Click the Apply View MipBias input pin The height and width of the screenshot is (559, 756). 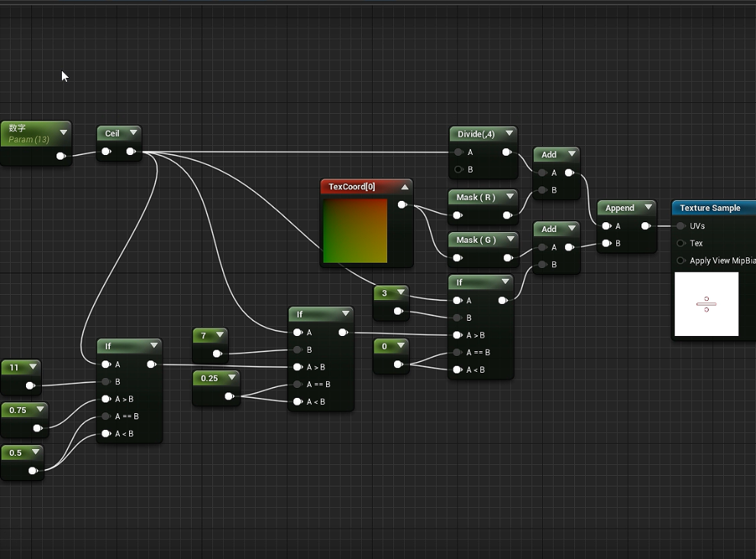pos(681,260)
